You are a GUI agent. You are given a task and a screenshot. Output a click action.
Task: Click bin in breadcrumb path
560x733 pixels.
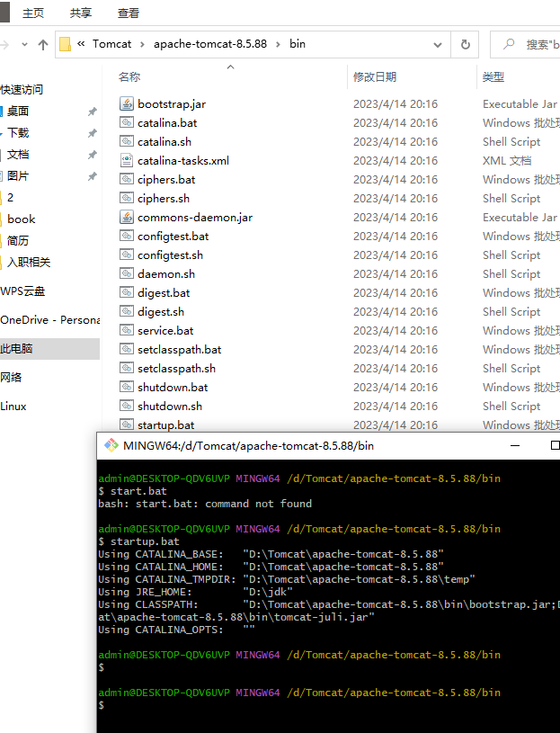[x=298, y=44]
